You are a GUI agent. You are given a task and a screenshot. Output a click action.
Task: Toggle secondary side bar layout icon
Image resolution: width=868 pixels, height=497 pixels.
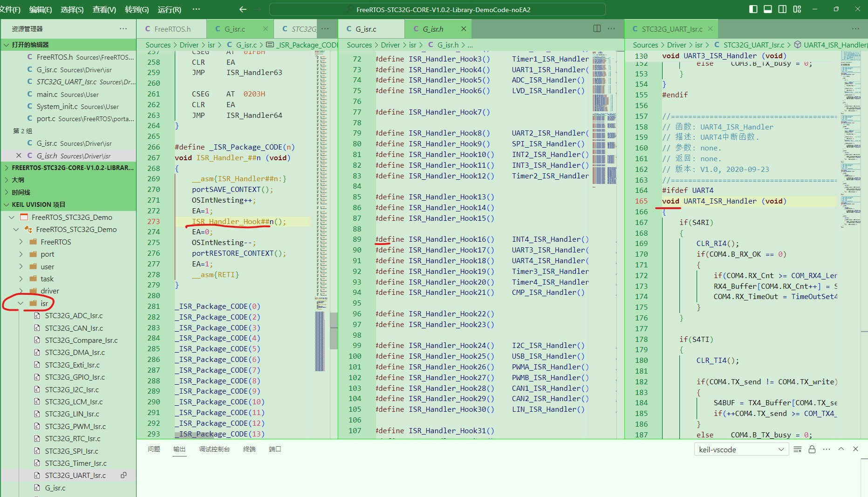point(782,9)
